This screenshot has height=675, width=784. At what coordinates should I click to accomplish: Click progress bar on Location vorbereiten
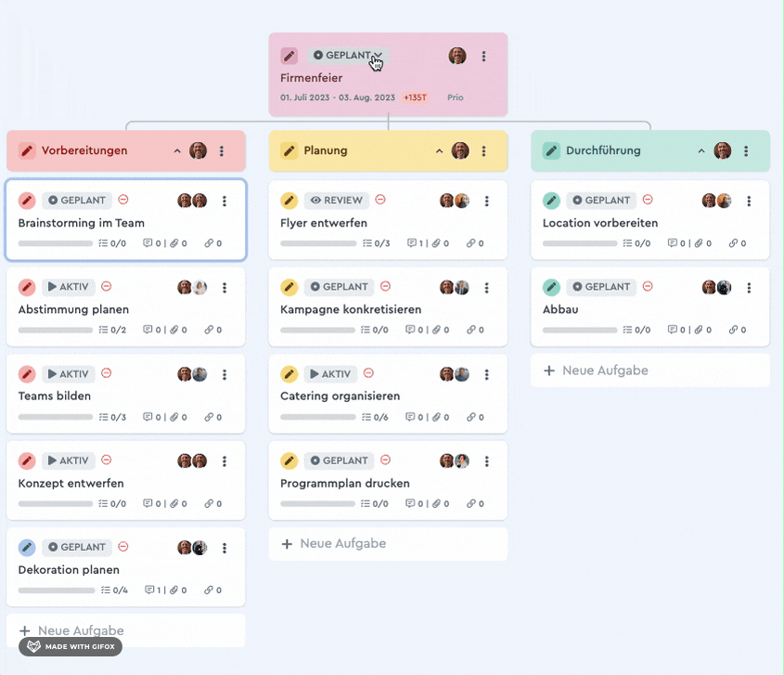tap(580, 243)
